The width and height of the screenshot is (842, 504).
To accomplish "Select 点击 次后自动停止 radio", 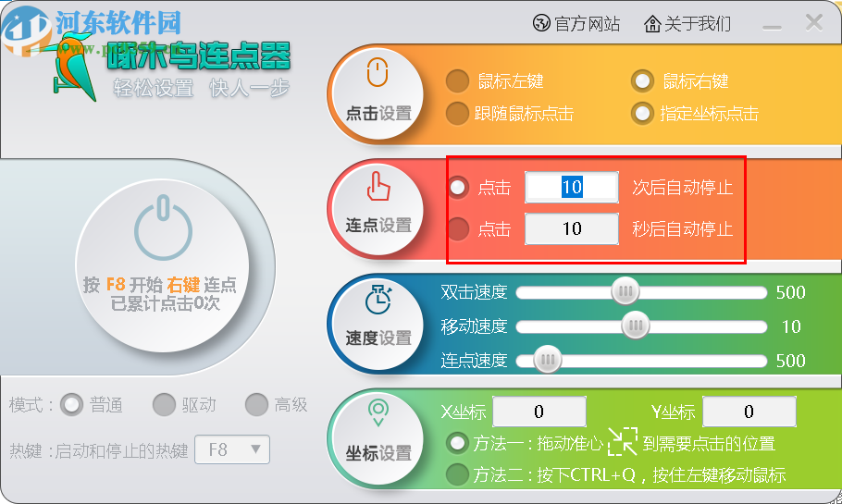I will pyautogui.click(x=457, y=188).
